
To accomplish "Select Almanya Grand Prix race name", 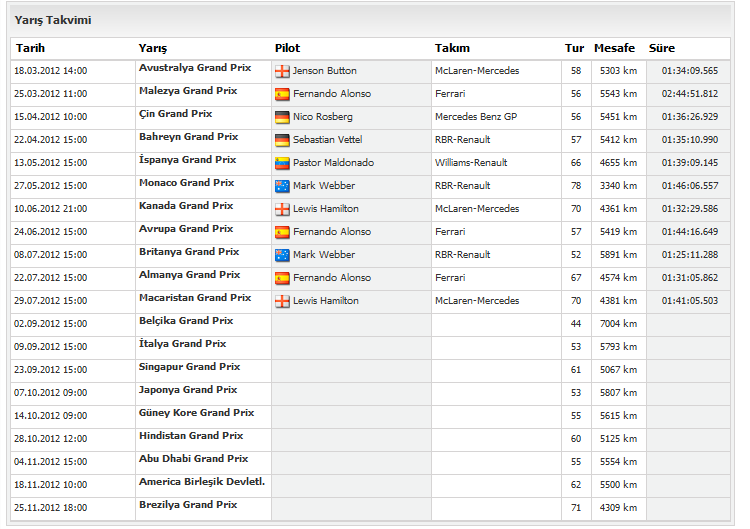I will point(189,275).
